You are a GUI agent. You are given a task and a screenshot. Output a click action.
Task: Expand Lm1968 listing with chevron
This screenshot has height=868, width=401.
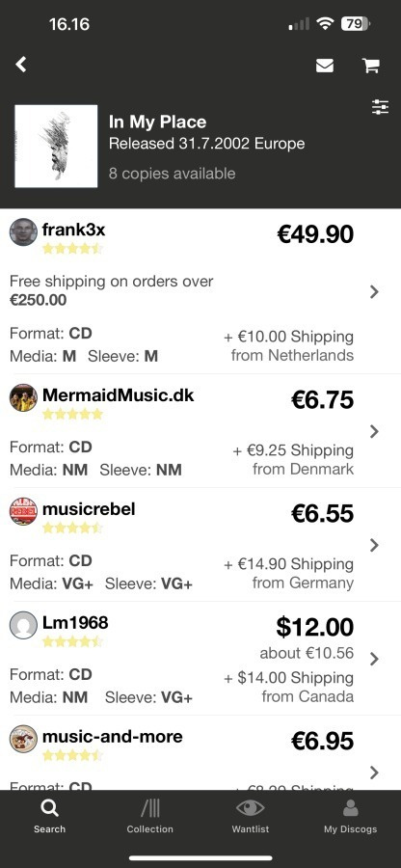pyautogui.click(x=374, y=659)
